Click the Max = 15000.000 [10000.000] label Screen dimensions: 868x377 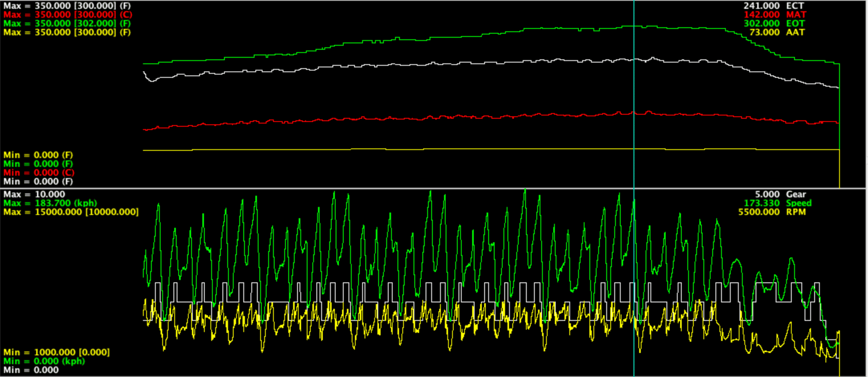pos(71,212)
